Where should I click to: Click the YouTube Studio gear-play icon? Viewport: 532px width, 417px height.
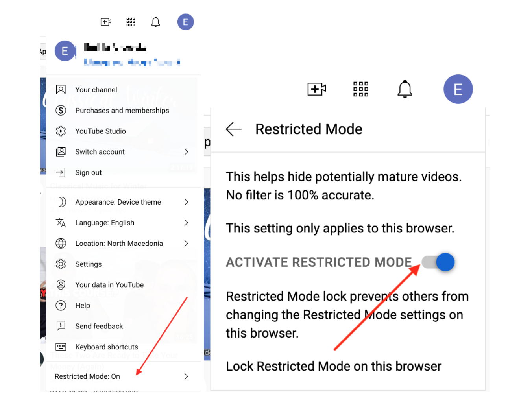click(61, 131)
